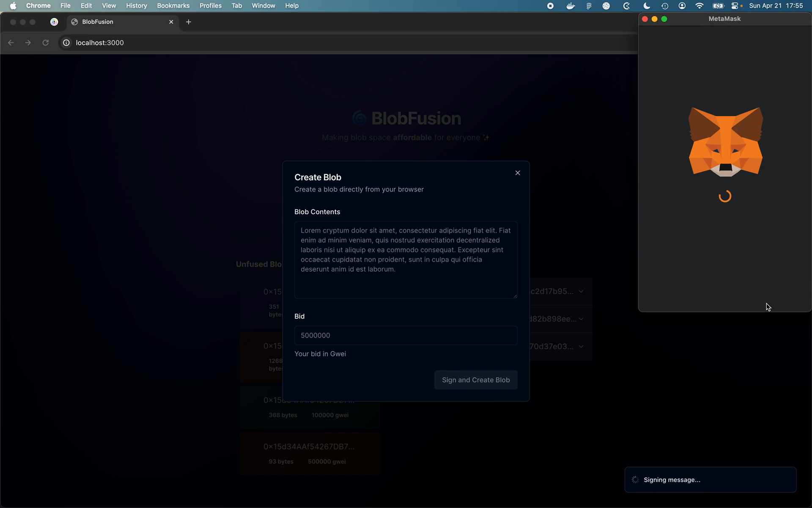Screen dimensions: 812x508
Task: Open the Tab menu
Action: pos(237,6)
